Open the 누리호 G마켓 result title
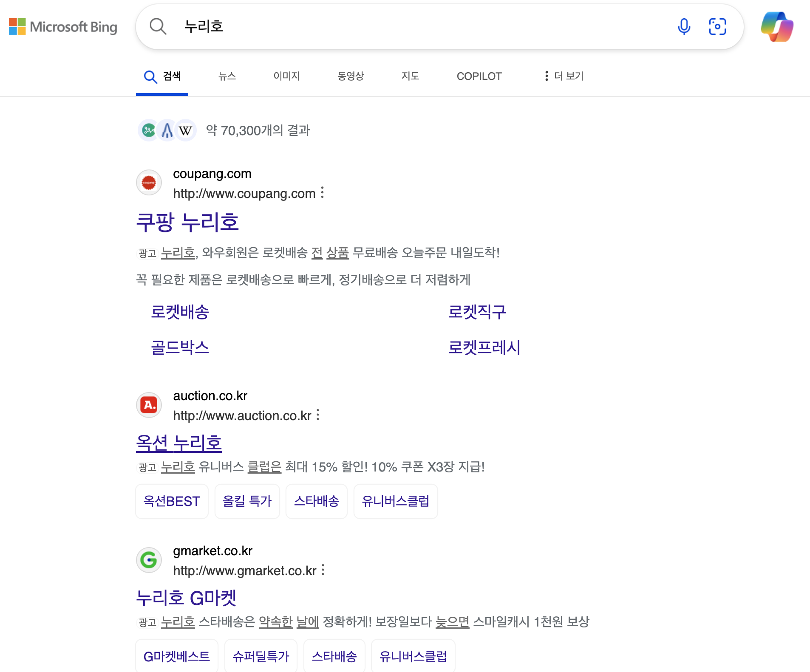Image resolution: width=810 pixels, height=672 pixels. [186, 598]
